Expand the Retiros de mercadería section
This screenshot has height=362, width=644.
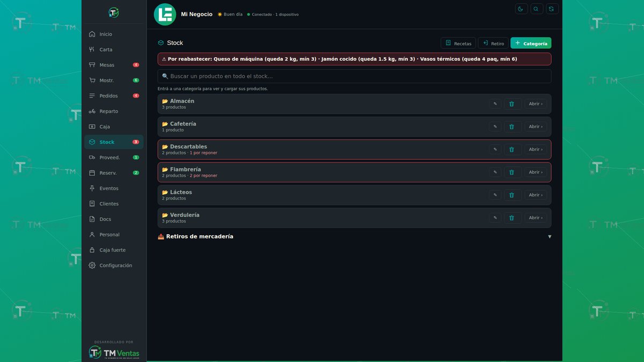(354, 237)
